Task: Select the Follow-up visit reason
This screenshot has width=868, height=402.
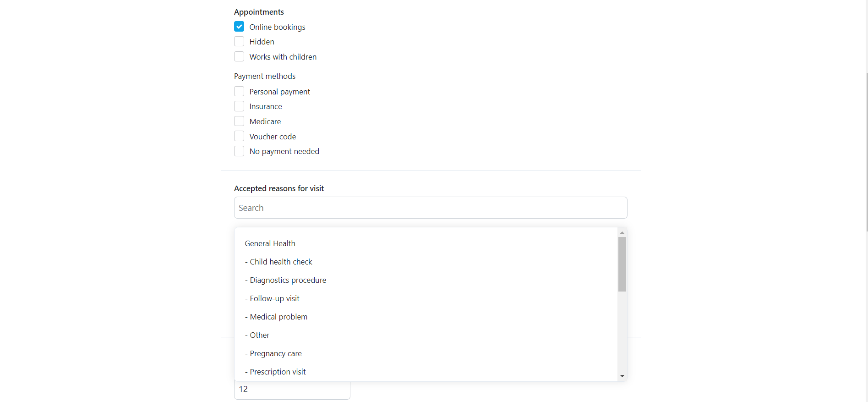Action: pyautogui.click(x=426, y=298)
